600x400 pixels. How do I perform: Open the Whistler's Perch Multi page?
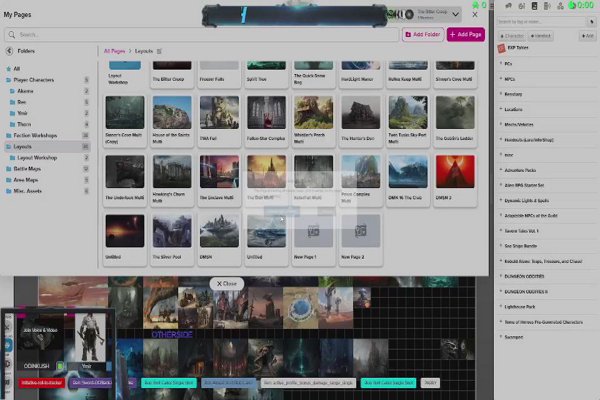pyautogui.click(x=313, y=120)
